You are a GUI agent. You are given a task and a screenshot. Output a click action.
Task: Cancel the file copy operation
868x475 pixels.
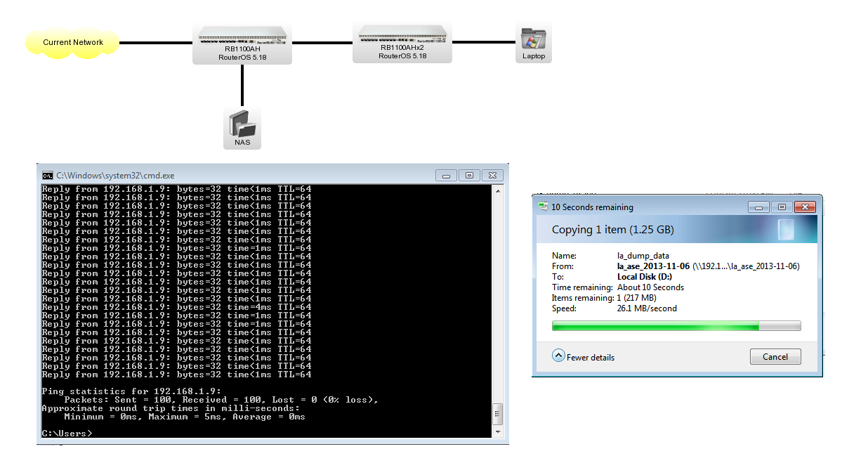click(775, 356)
